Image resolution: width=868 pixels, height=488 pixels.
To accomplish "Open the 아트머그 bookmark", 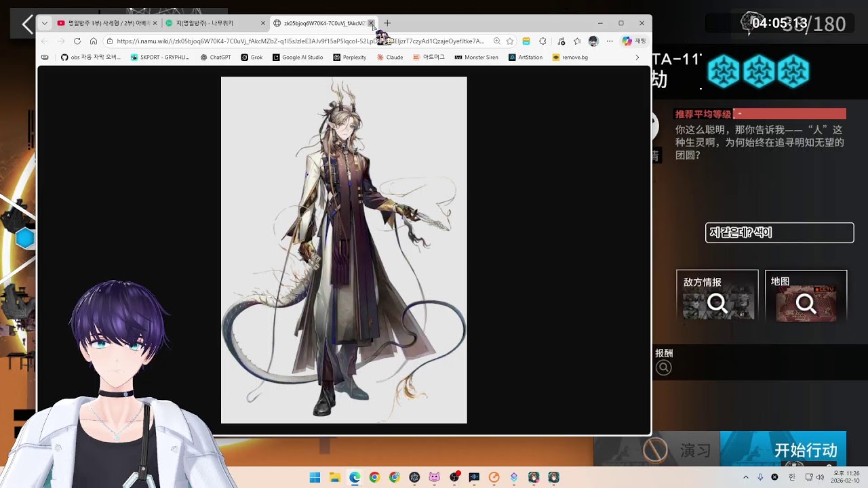I will point(429,58).
